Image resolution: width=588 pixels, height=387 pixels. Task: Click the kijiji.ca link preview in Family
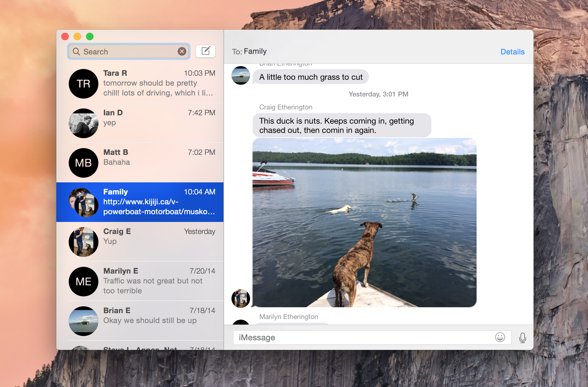pos(159,206)
